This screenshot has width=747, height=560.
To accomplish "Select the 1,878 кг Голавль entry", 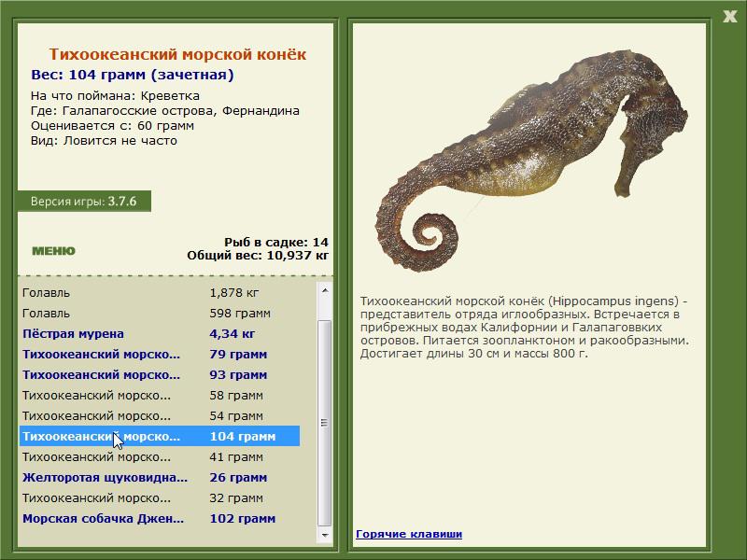I will [x=160, y=293].
